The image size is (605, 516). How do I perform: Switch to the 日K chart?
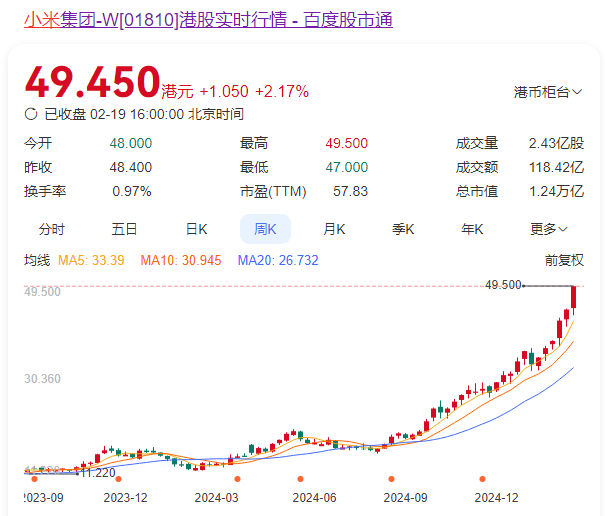coord(196,229)
